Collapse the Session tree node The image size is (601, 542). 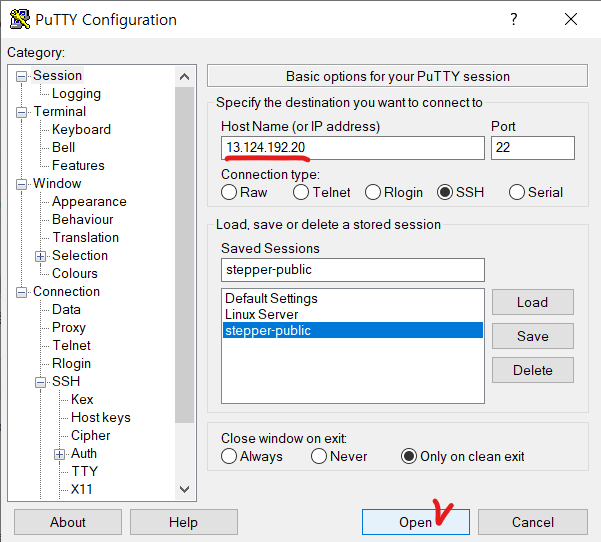[x=21, y=76]
